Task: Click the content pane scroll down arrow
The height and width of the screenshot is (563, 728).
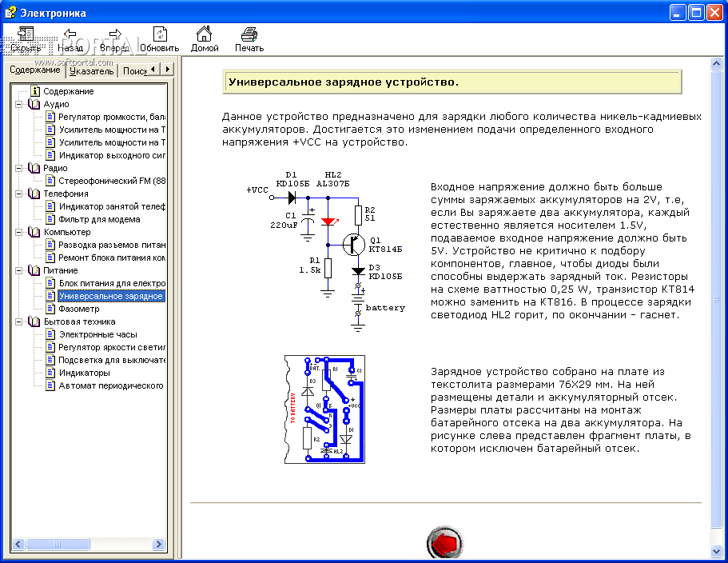Action: pyautogui.click(x=716, y=551)
